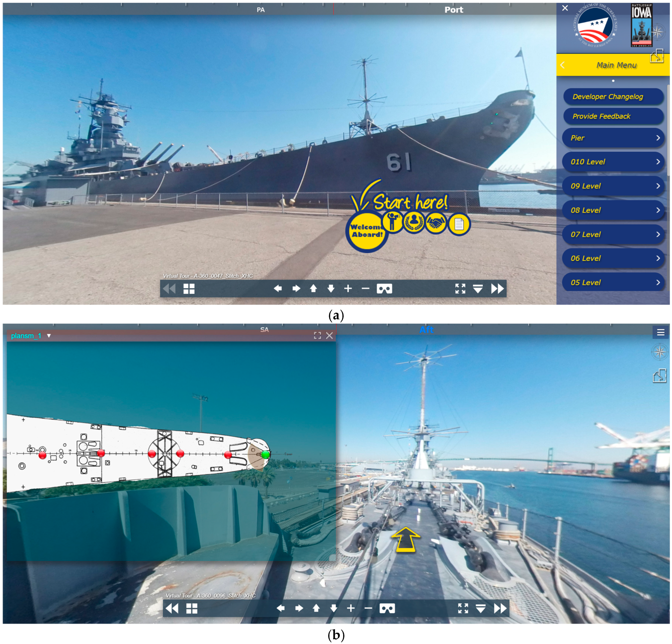Open the plansm_1 dropdown arrow

tap(49, 335)
